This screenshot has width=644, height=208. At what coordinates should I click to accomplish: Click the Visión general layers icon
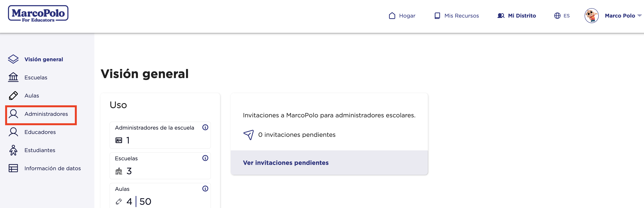(13, 59)
